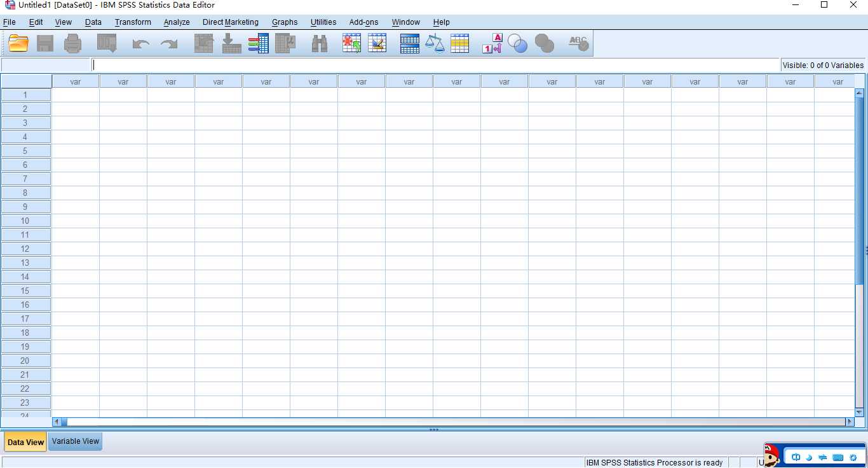The image size is (868, 468).
Task: Open the Graphs menu
Action: [x=285, y=22]
